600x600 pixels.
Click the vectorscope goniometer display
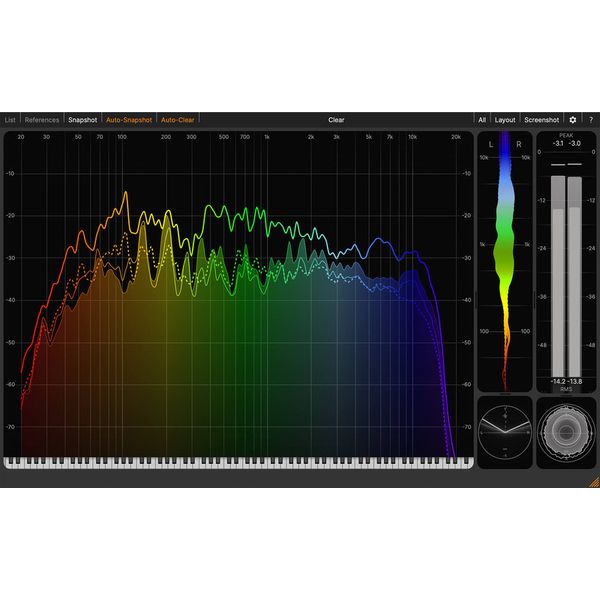click(505, 432)
